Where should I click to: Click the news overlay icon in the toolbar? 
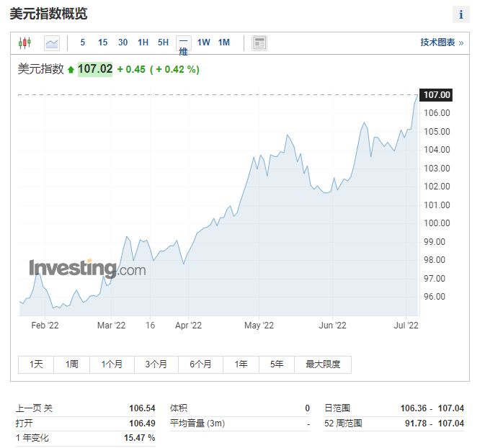(x=259, y=43)
